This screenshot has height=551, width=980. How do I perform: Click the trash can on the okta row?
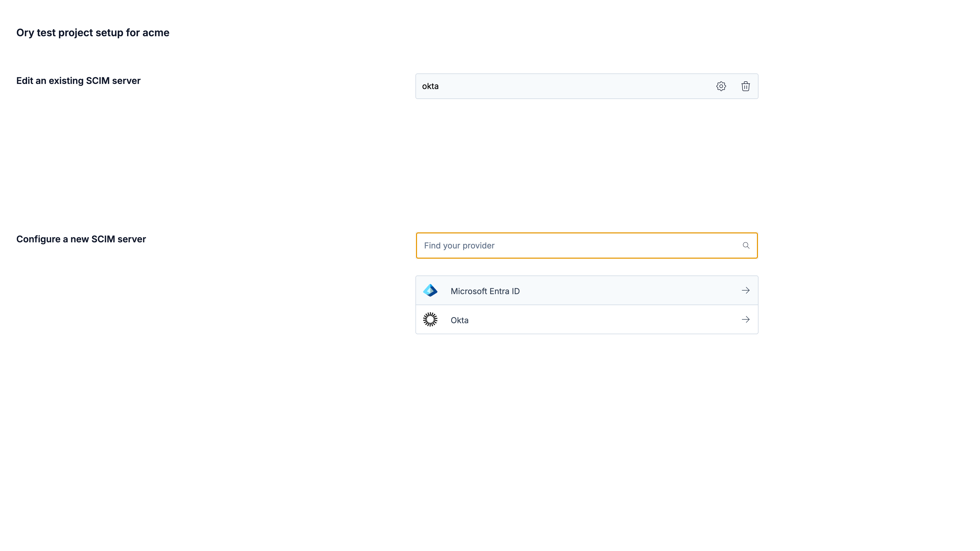click(x=746, y=86)
